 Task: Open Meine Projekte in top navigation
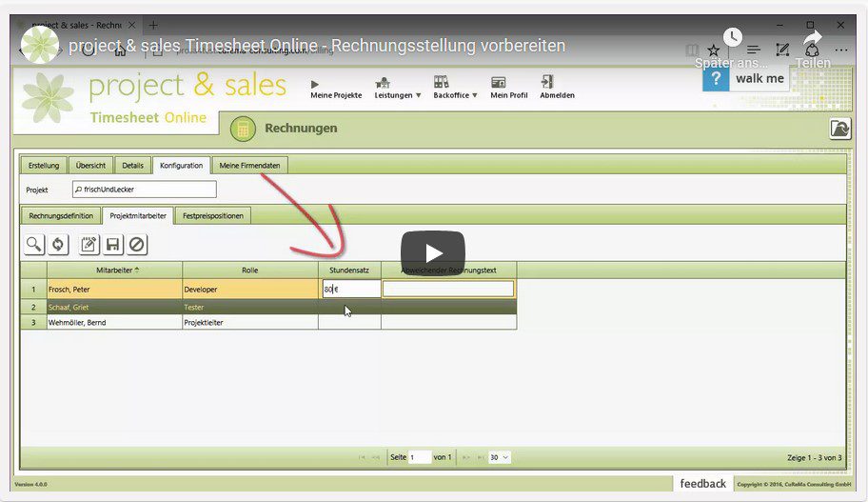(336, 89)
